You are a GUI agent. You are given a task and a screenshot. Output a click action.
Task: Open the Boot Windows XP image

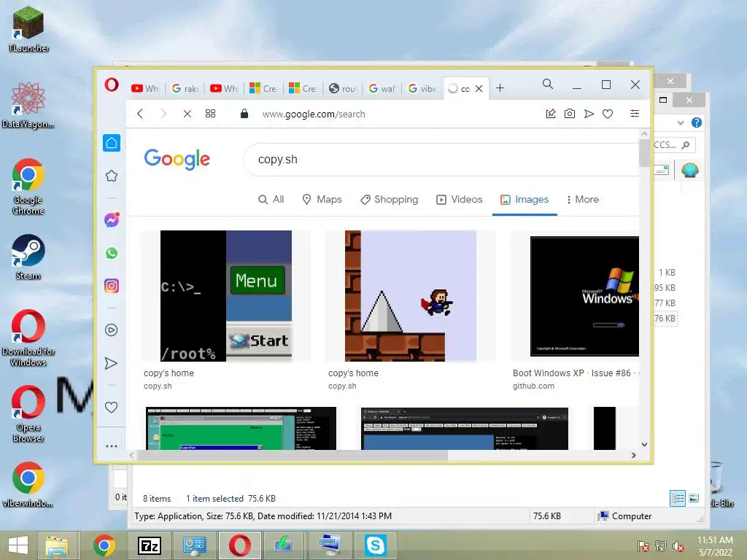[x=584, y=296]
